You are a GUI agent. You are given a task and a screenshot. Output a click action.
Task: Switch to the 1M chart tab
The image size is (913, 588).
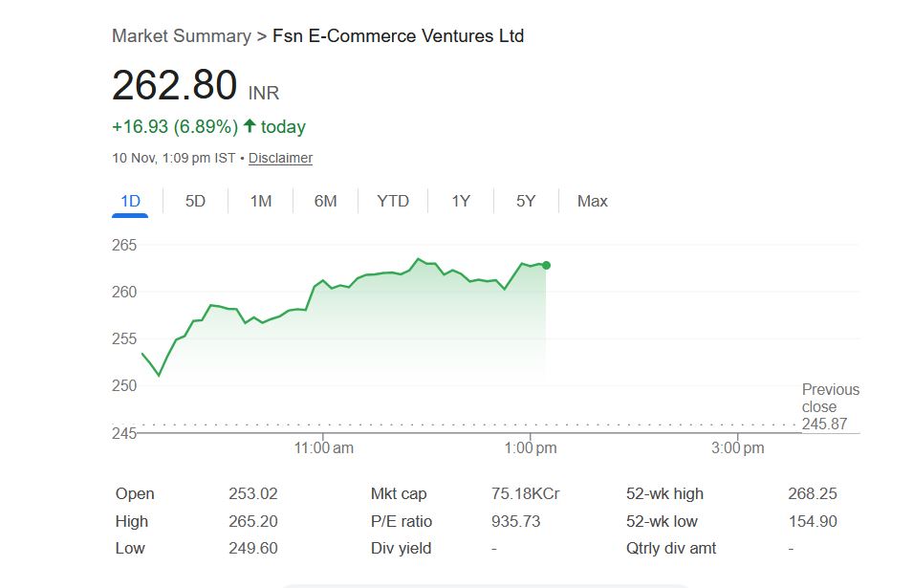point(260,201)
